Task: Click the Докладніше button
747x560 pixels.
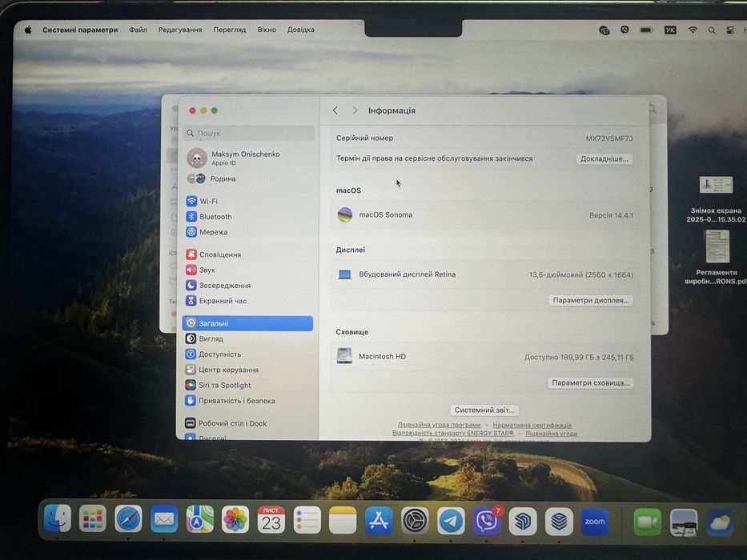Action: coord(604,158)
